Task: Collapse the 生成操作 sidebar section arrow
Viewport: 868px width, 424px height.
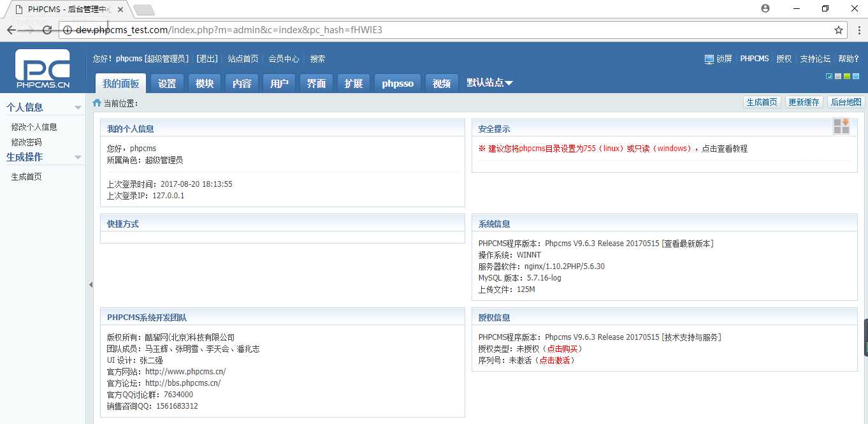Action: pos(78,157)
